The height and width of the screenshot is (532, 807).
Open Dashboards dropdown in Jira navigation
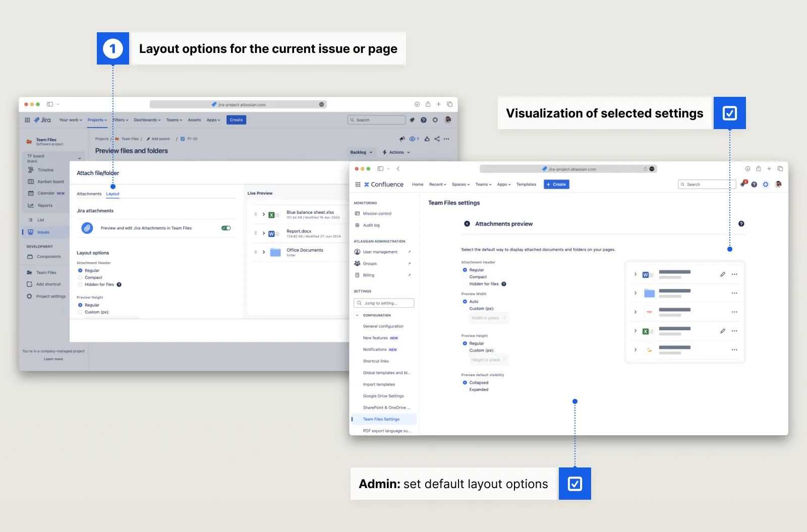coord(147,120)
